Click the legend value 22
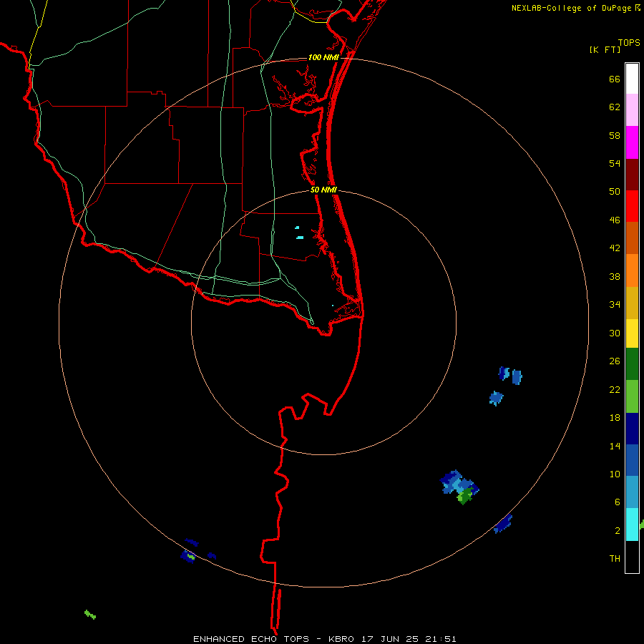Viewport: 644px width, 644px height. pyautogui.click(x=615, y=389)
